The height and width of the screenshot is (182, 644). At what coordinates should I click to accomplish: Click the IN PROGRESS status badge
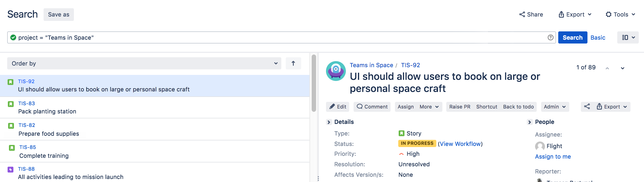(417, 143)
